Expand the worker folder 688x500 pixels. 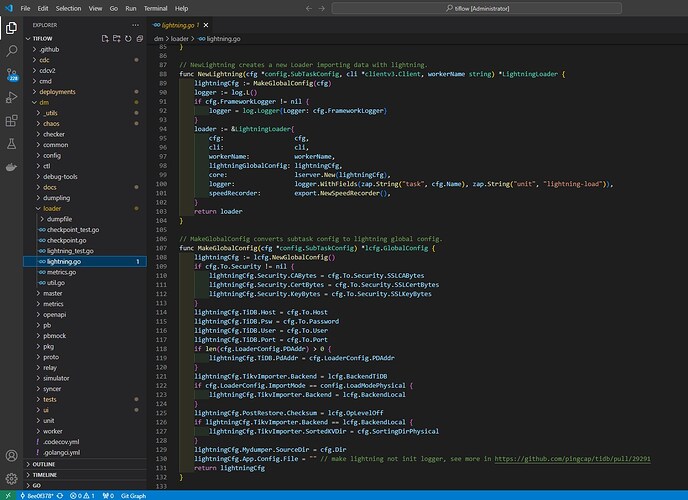click(53, 432)
